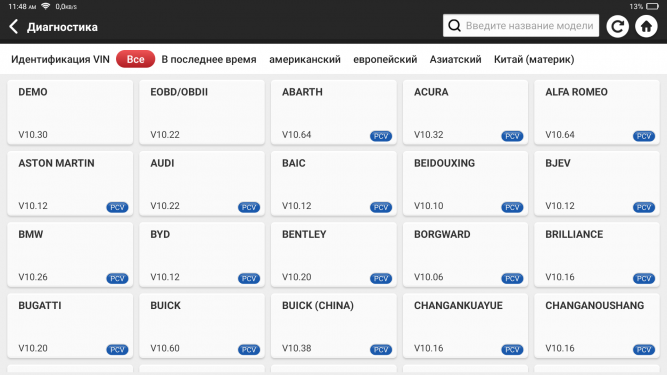Click the PCV badge on BUICK (CHINA)
The width and height of the screenshot is (667, 375).
tap(381, 349)
